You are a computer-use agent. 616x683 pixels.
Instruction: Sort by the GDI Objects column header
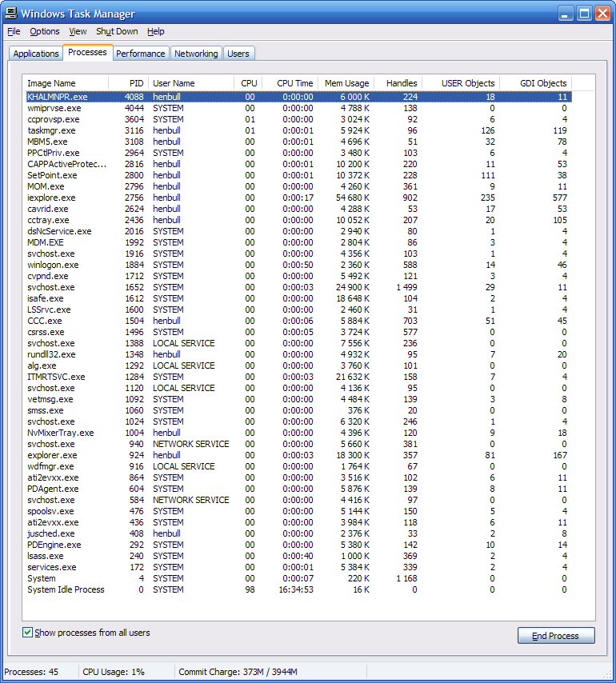[x=535, y=83]
